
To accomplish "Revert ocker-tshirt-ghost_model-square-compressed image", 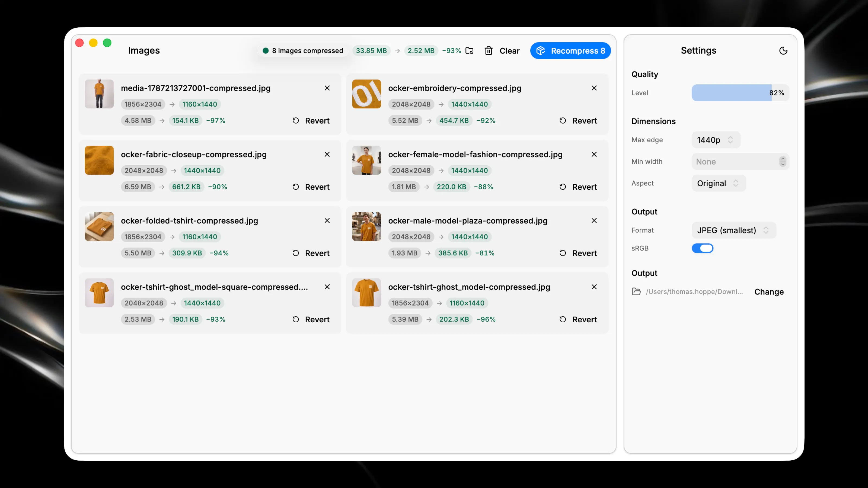I will pos(311,320).
